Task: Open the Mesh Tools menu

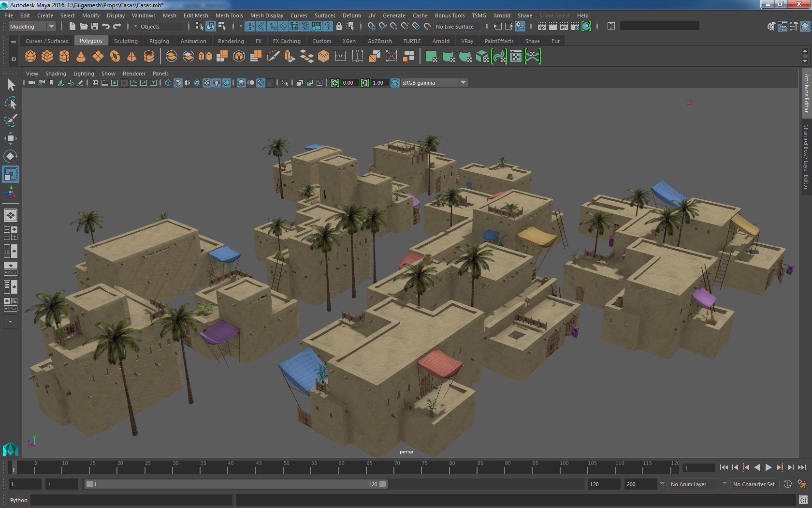Action: click(229, 15)
